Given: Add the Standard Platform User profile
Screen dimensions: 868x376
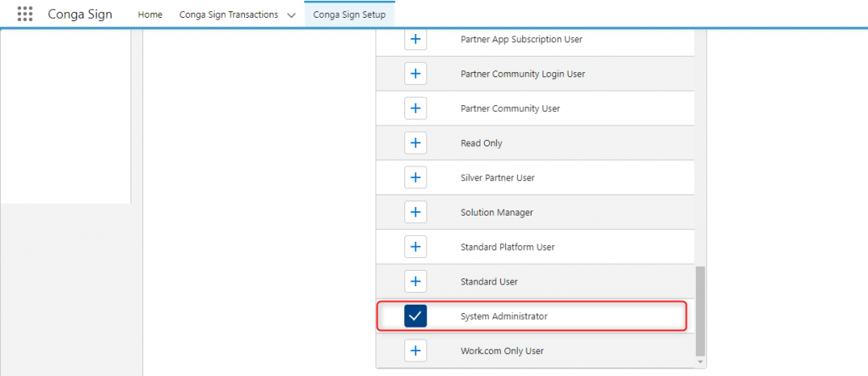Looking at the screenshot, I should click(x=415, y=247).
